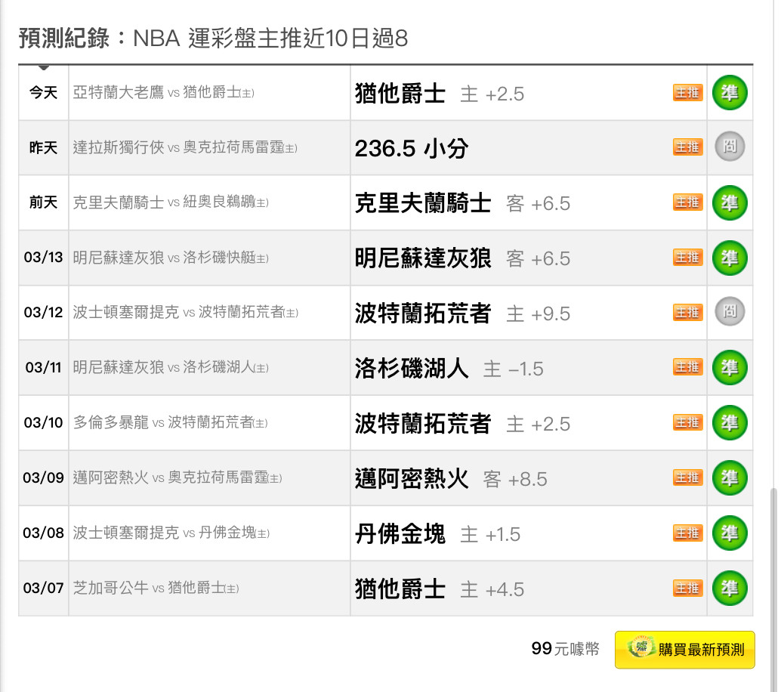Select matchup 芝加哥公牛 vs 猶他爵士
This screenshot has width=784, height=692.
tap(156, 588)
